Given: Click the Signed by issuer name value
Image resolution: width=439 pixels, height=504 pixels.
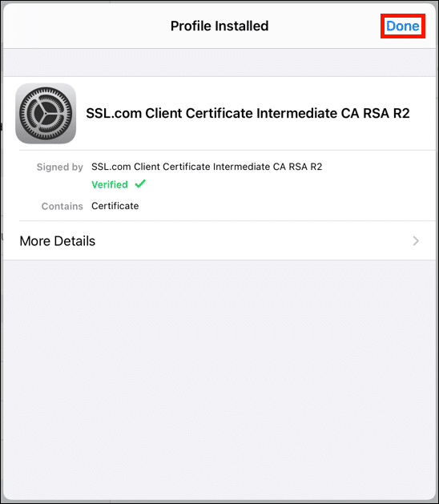Looking at the screenshot, I should point(207,167).
